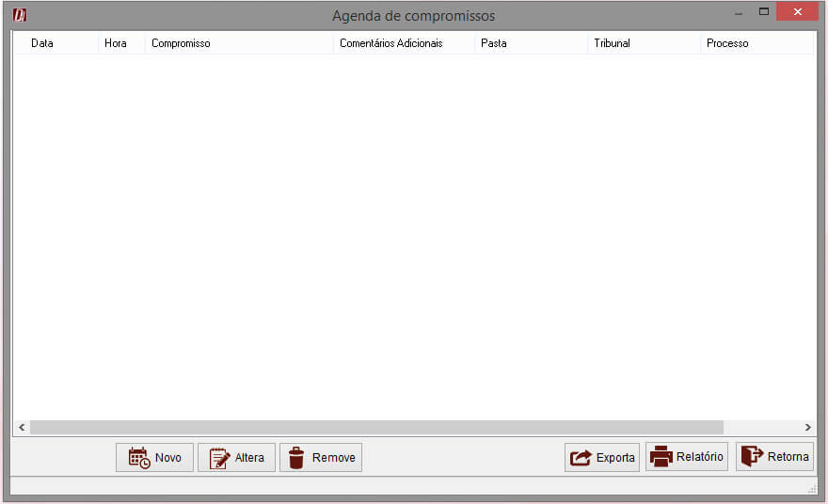Screen dimensions: 828x504
Task: Sort by the Hora column header
Action: coord(116,43)
